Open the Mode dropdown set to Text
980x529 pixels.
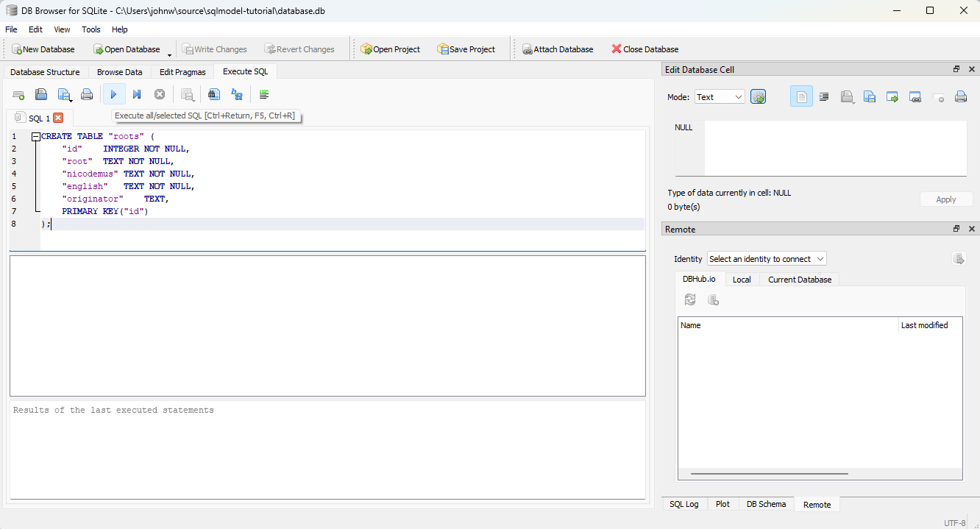720,97
